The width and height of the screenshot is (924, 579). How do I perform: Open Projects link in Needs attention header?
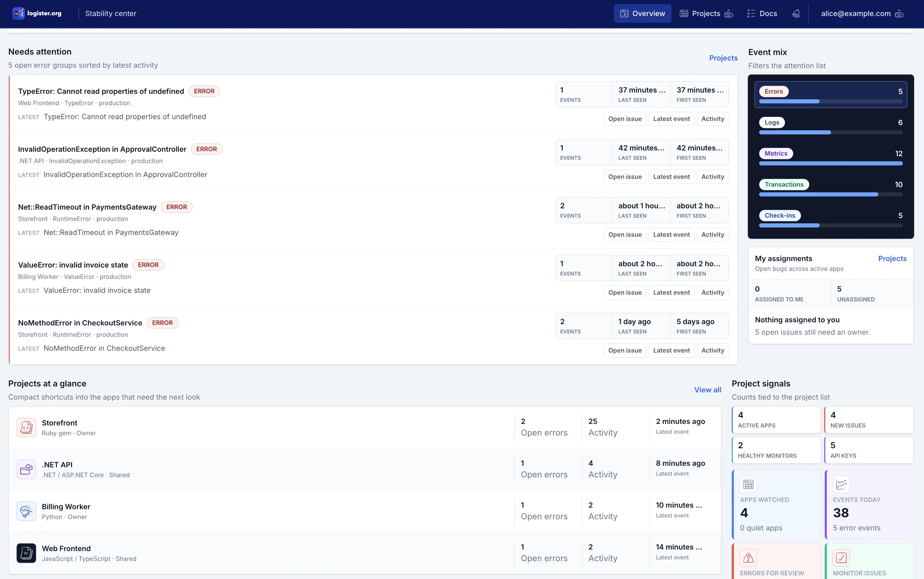coord(723,58)
